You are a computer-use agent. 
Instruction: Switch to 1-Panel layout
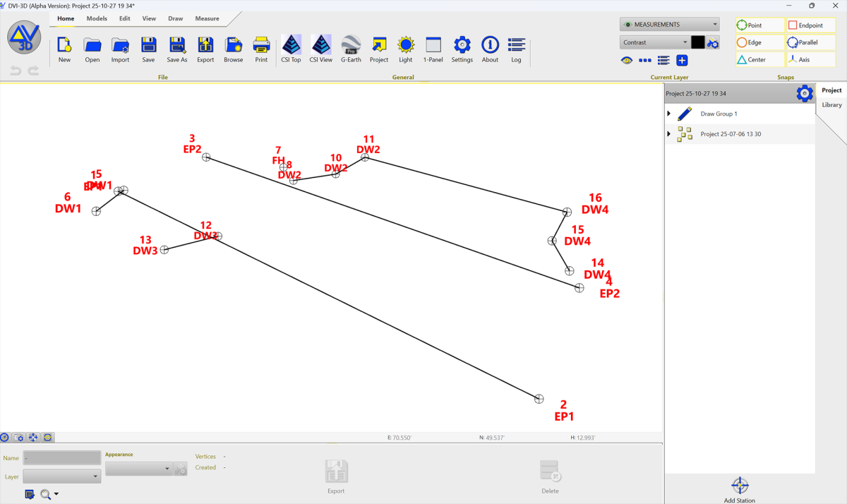433,45
